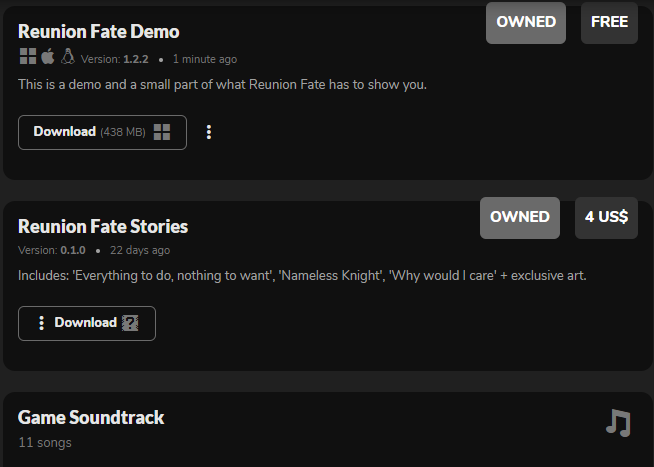The height and width of the screenshot is (467, 654).
Task: Open the three-dot options in Stories Download button
Action: pyautogui.click(x=41, y=323)
